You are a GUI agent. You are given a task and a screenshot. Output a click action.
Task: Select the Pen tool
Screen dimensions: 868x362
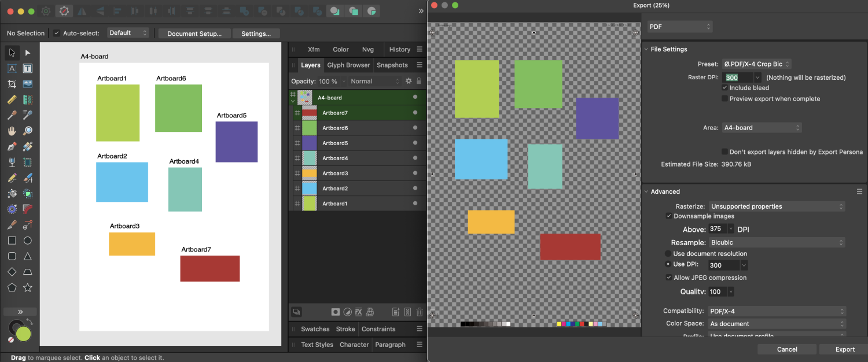12,146
